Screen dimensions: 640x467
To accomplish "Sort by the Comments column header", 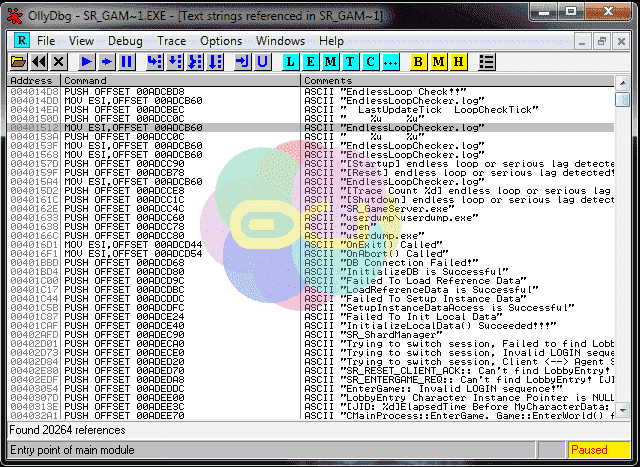I will click(458, 80).
